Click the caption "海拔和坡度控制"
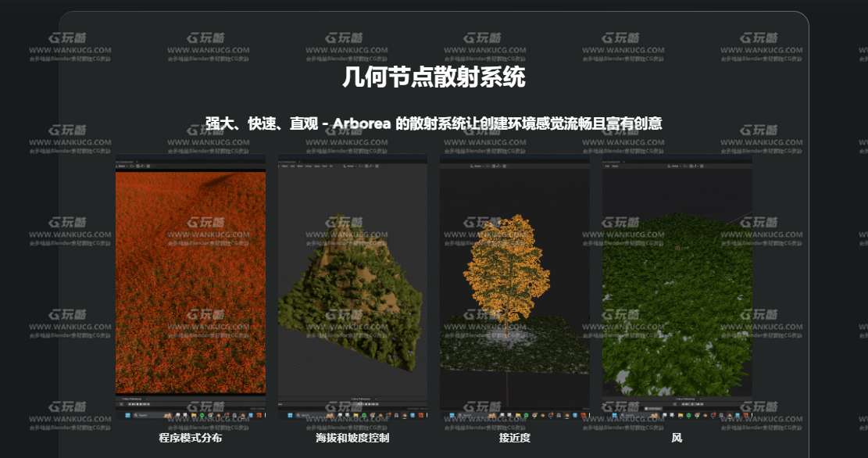 pos(352,438)
